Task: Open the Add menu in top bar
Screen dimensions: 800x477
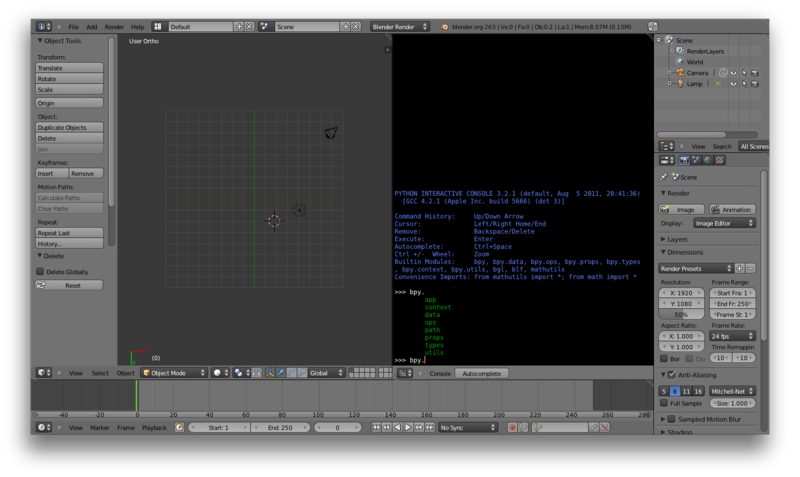Action: coord(92,27)
